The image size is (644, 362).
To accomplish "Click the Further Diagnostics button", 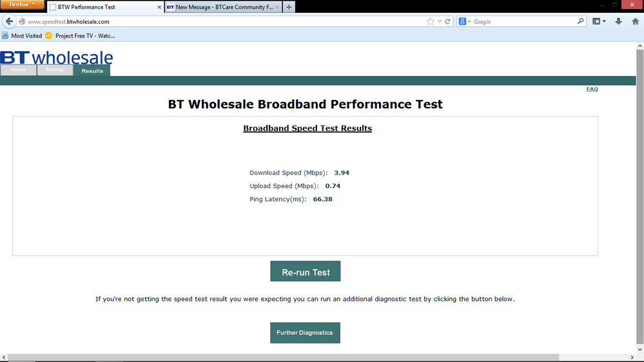I will (x=305, y=333).
